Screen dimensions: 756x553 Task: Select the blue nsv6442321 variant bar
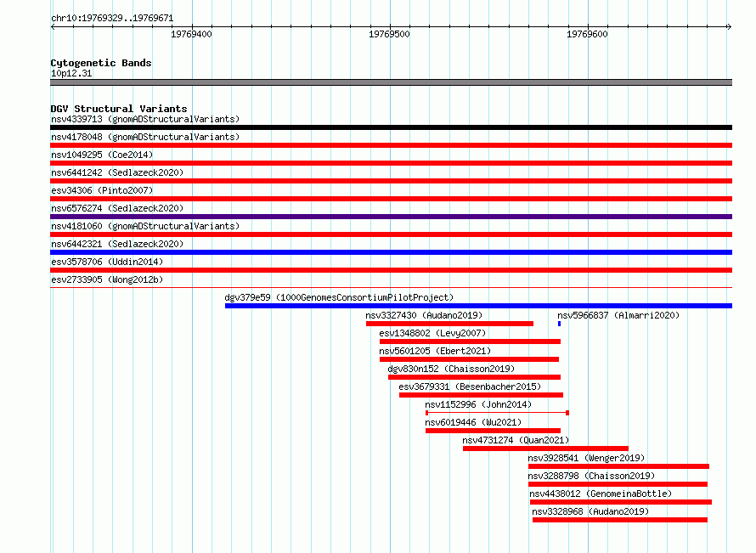(x=391, y=252)
